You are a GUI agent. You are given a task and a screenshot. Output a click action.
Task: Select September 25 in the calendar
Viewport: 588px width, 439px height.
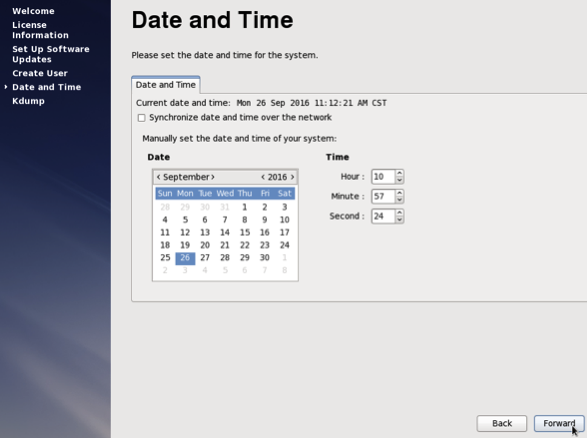click(x=165, y=258)
